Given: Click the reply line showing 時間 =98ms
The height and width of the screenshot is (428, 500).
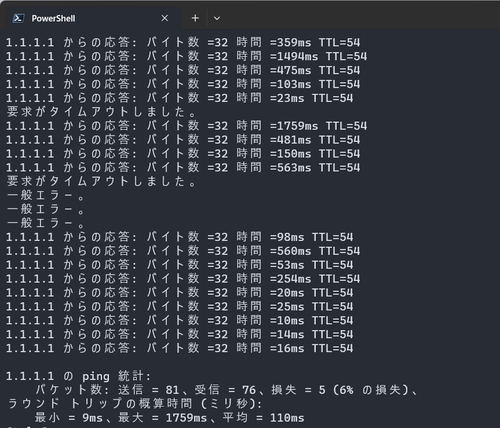Looking at the screenshot, I should [x=179, y=237].
